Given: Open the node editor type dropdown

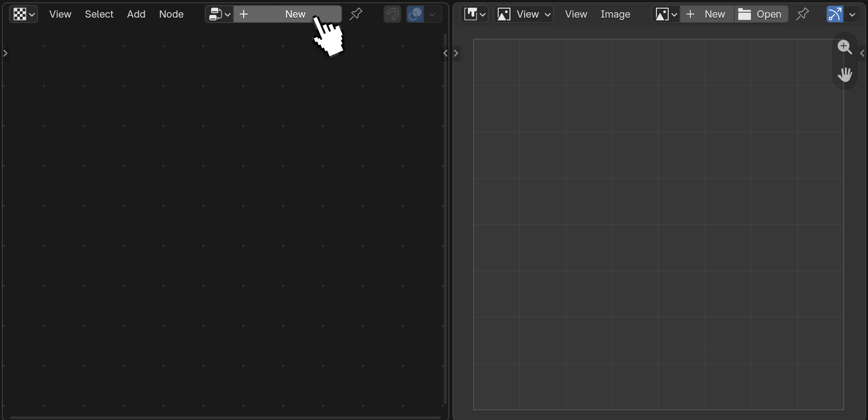Looking at the screenshot, I should [24, 14].
